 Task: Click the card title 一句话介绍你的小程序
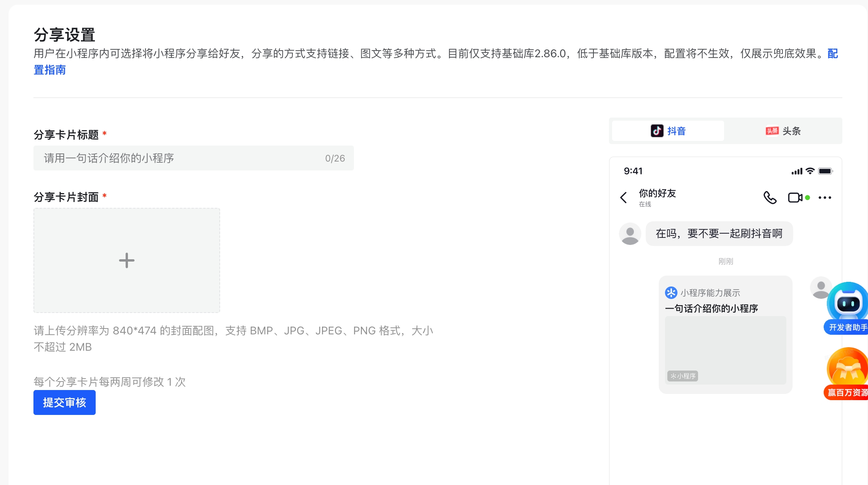coord(712,309)
